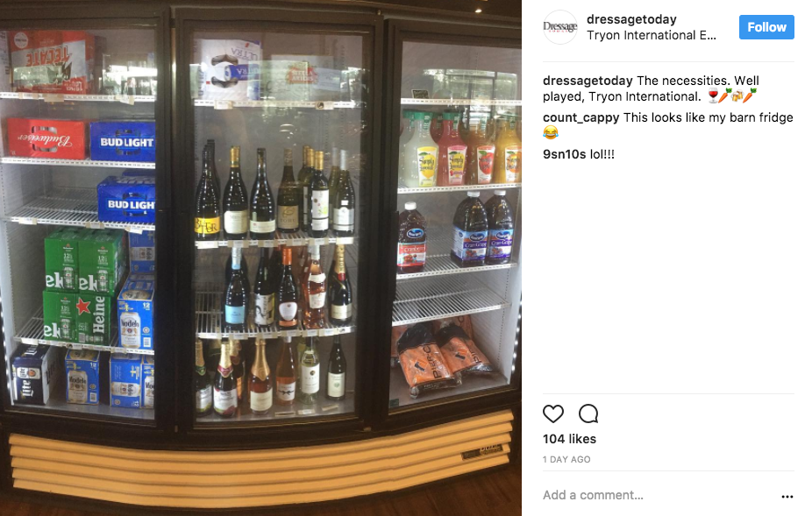View the 104 likes list

(x=569, y=439)
